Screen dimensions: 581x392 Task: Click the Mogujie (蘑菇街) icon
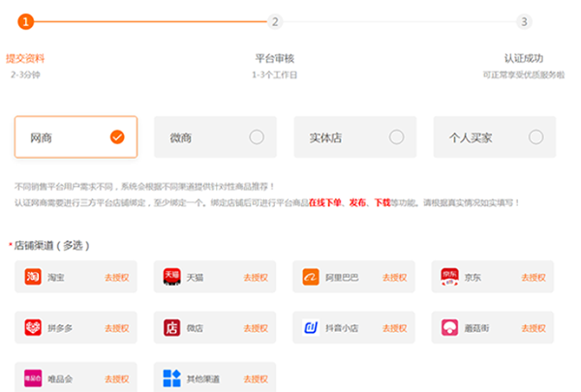pos(450,327)
